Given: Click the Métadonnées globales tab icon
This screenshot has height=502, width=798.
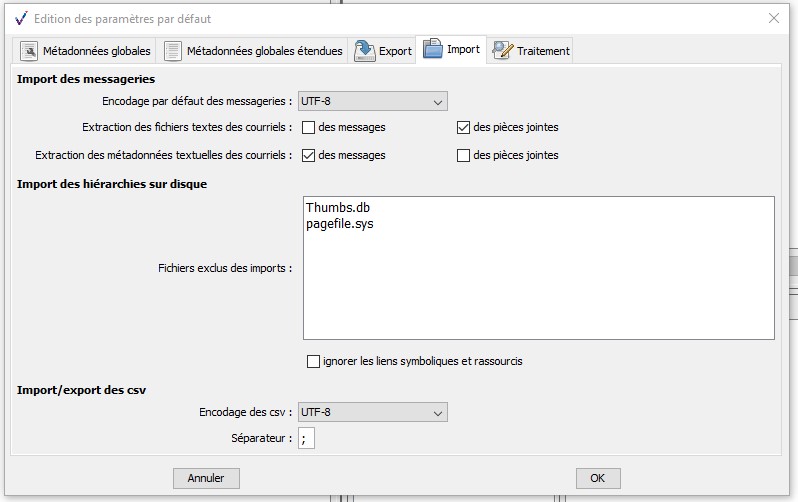Looking at the screenshot, I should point(28,51).
